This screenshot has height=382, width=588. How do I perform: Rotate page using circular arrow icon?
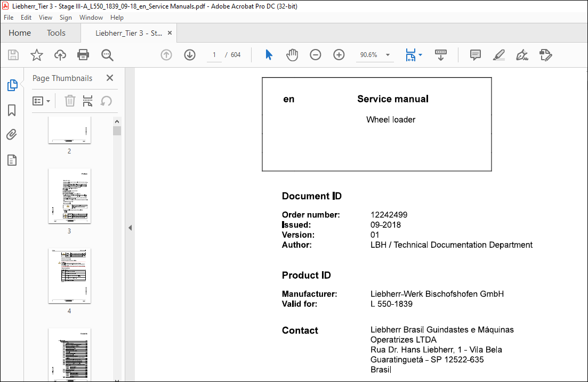pos(106,101)
